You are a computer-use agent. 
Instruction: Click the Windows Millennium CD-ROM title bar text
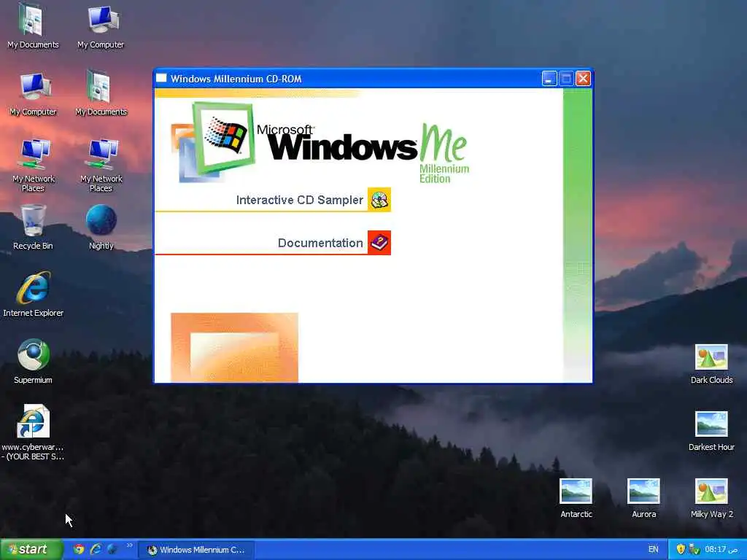(236, 79)
